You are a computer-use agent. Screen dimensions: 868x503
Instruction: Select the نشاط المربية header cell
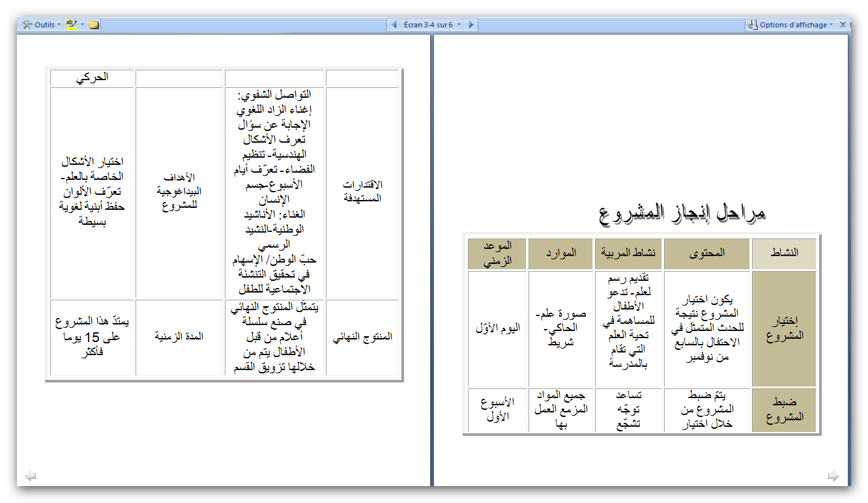click(629, 253)
